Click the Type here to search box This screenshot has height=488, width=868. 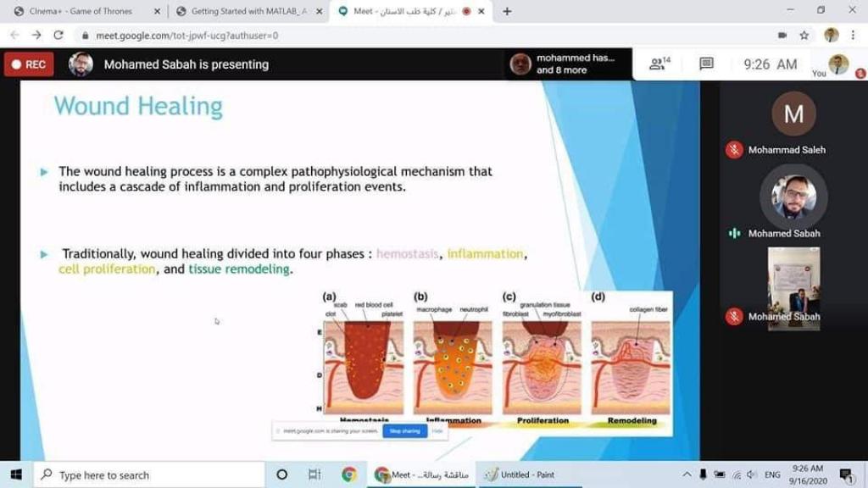pos(148,475)
